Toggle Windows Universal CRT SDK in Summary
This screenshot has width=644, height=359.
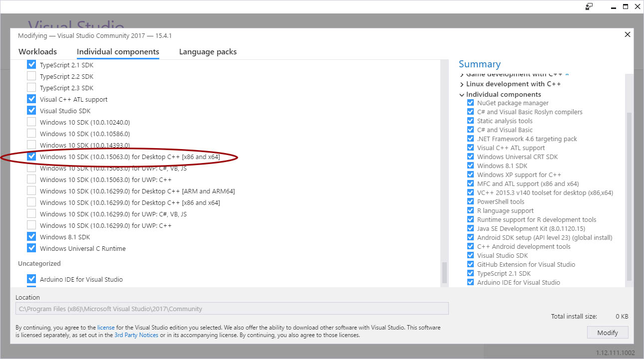coord(470,157)
